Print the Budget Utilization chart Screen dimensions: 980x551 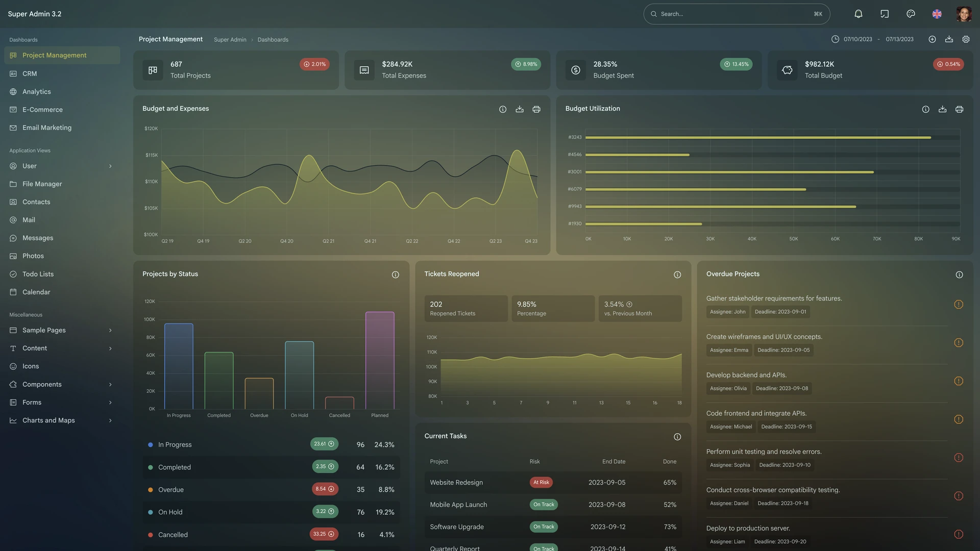click(959, 109)
